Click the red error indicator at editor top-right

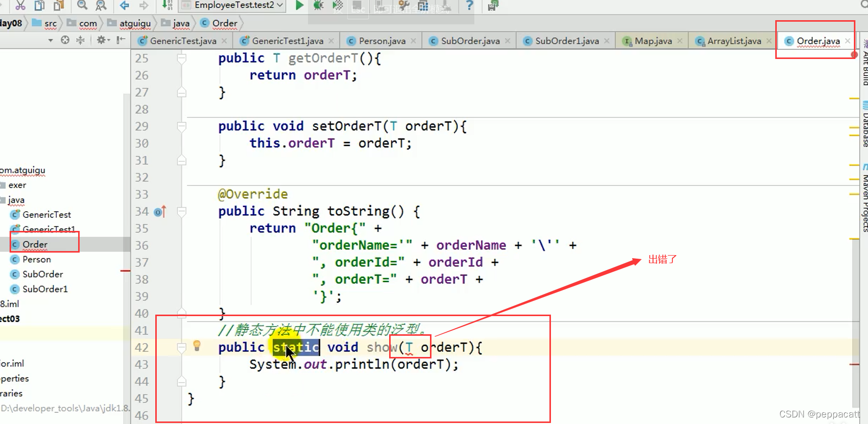tap(854, 54)
